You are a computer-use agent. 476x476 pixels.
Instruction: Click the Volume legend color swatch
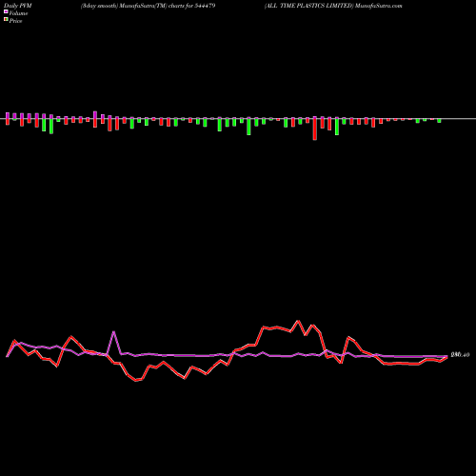[6, 11]
